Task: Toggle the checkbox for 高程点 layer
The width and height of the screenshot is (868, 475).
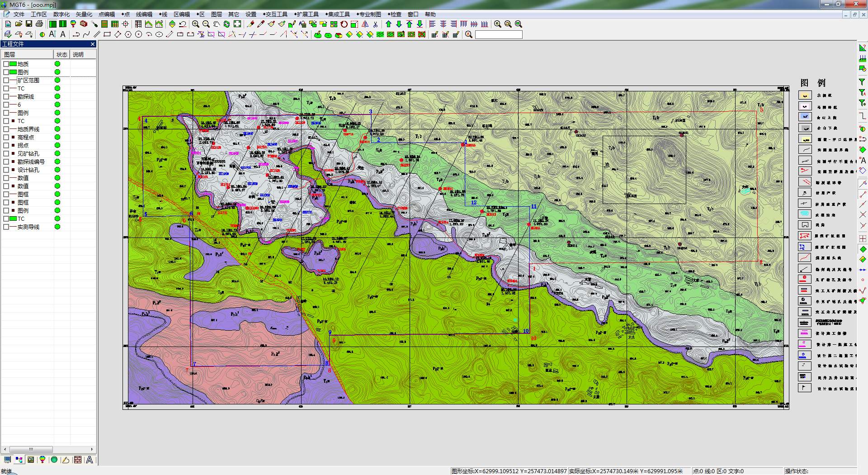Action: [6, 138]
